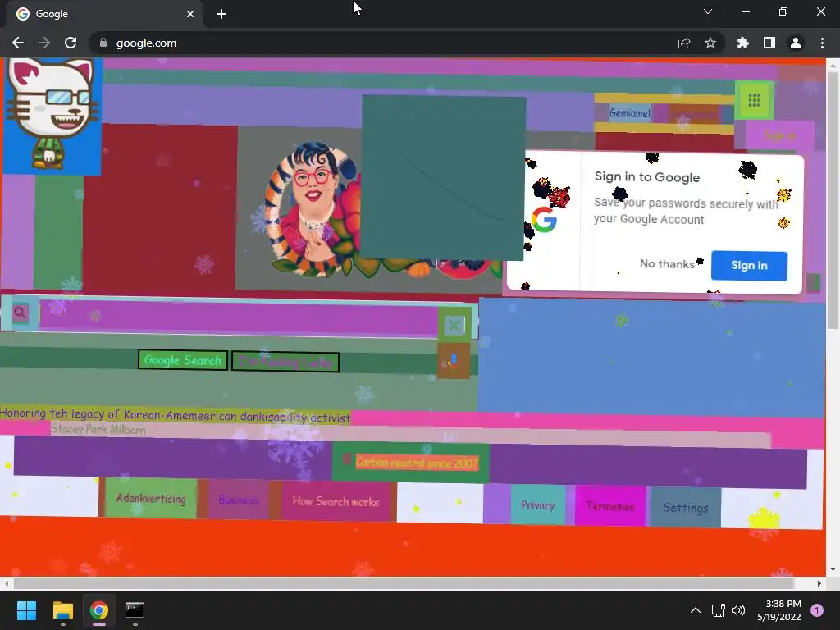Open the clock showing 3:38 PM

pos(779,610)
